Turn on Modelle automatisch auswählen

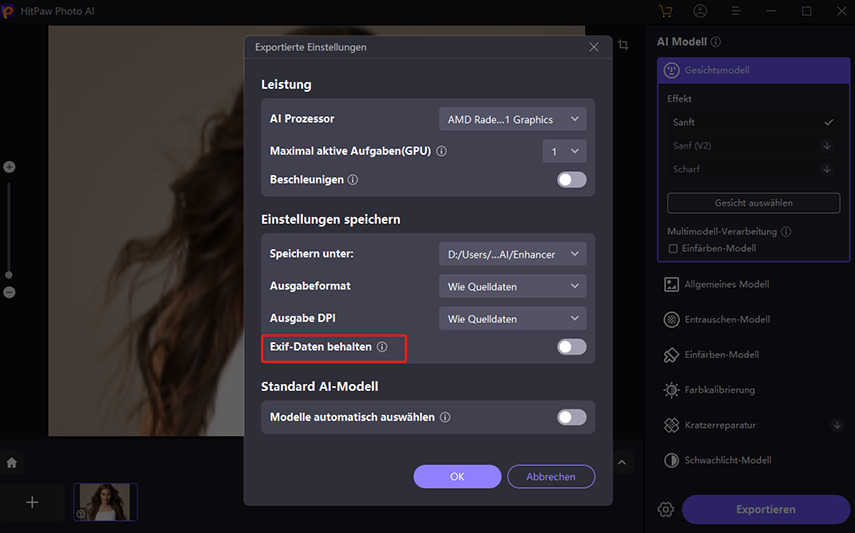coord(571,417)
